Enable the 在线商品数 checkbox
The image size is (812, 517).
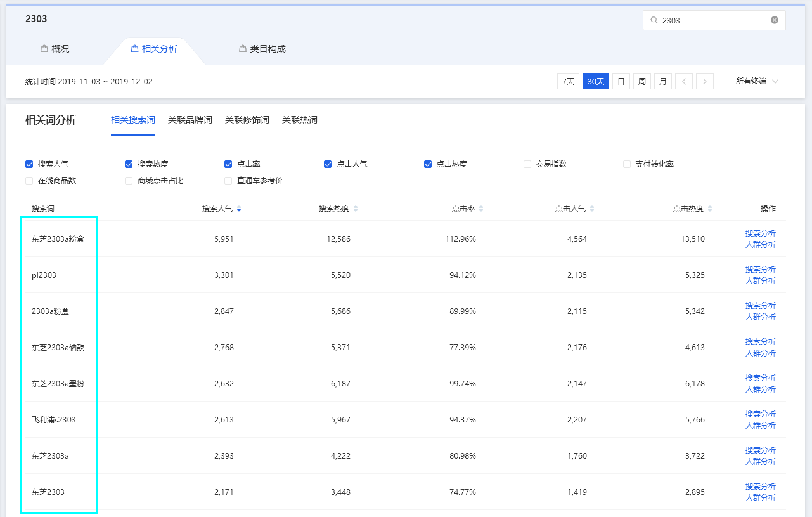click(29, 181)
